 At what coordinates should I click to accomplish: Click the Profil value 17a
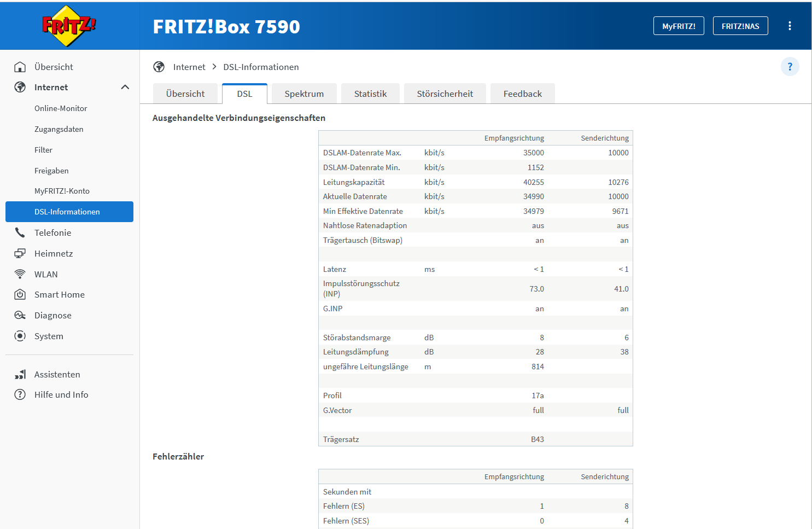tap(538, 396)
